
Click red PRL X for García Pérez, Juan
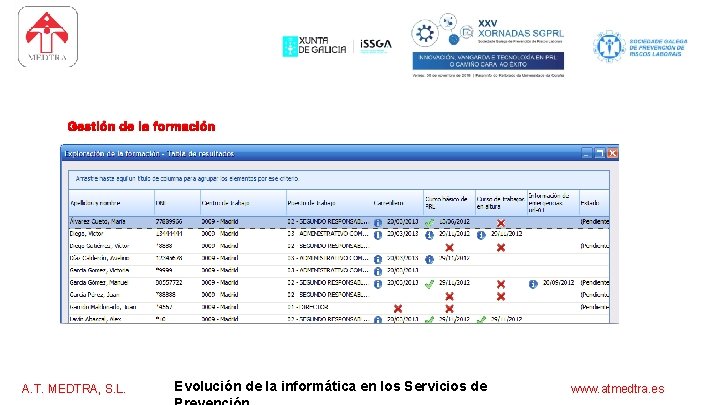coord(449,296)
